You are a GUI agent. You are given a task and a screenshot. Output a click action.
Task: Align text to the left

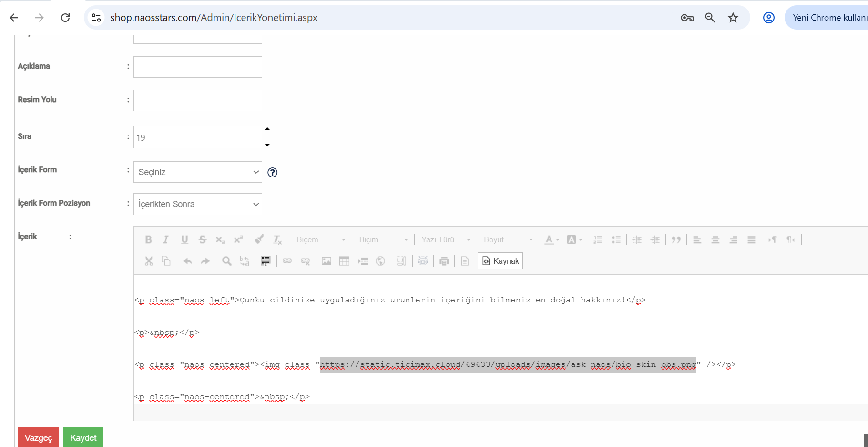tap(697, 239)
